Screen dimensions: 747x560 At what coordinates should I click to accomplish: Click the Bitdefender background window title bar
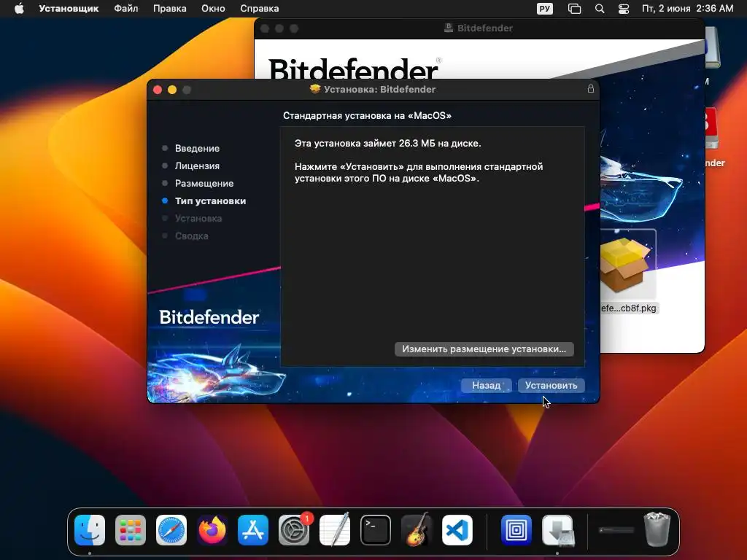coord(479,28)
